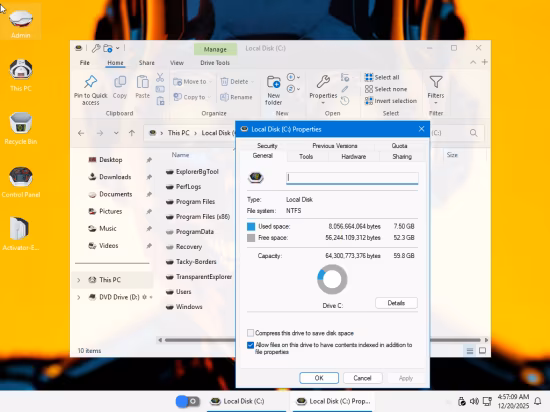
Task: Click the network icon in system tray
Action: (487, 401)
